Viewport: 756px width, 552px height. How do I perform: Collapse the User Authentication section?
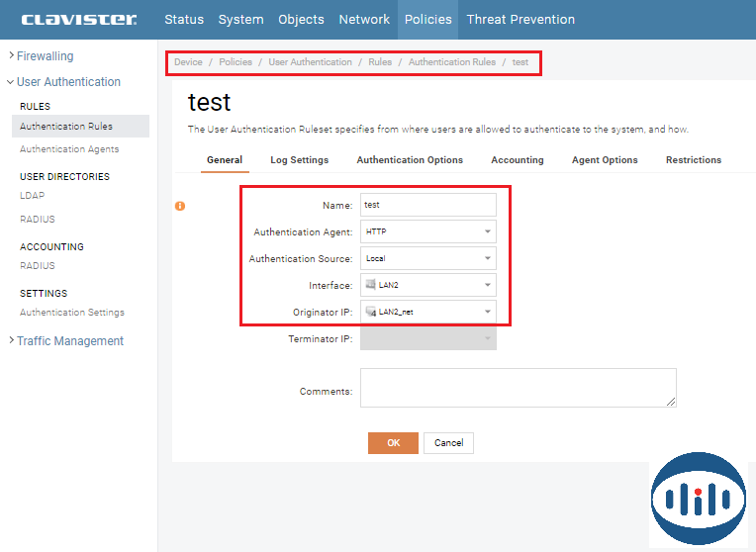[67, 82]
